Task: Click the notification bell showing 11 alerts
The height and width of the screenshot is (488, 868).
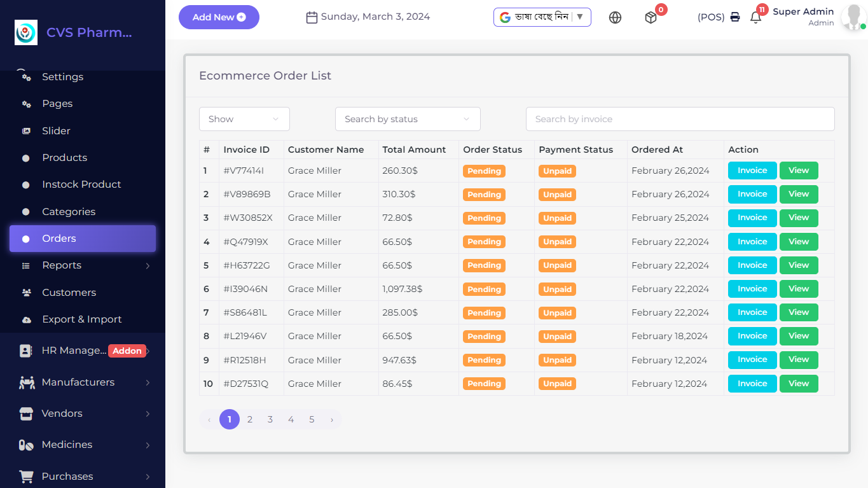Action: 755,18
